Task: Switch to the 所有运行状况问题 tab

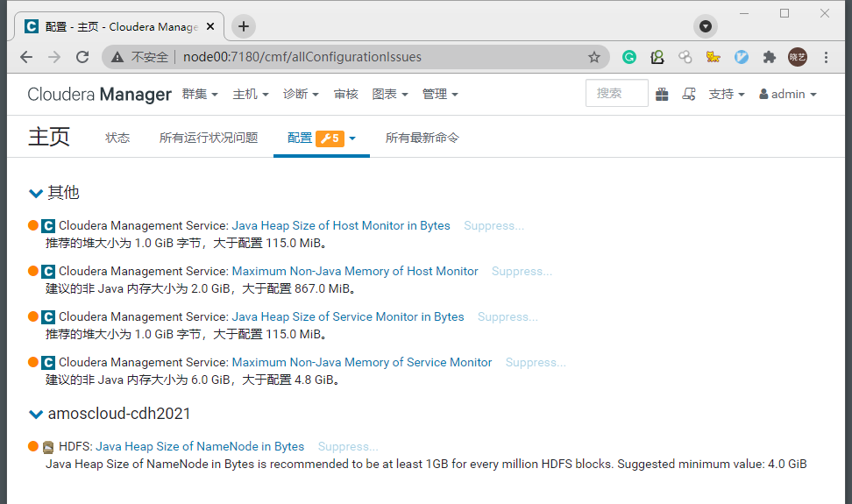Action: [x=209, y=138]
